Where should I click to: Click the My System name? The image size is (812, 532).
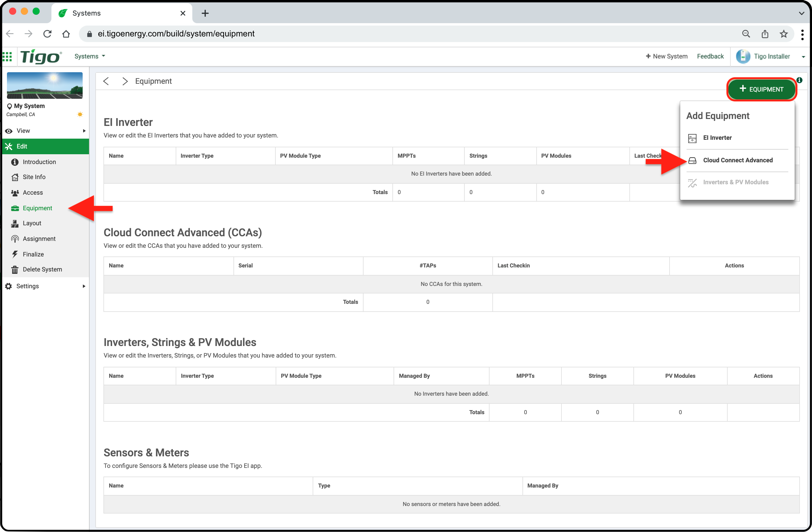pyautogui.click(x=29, y=106)
